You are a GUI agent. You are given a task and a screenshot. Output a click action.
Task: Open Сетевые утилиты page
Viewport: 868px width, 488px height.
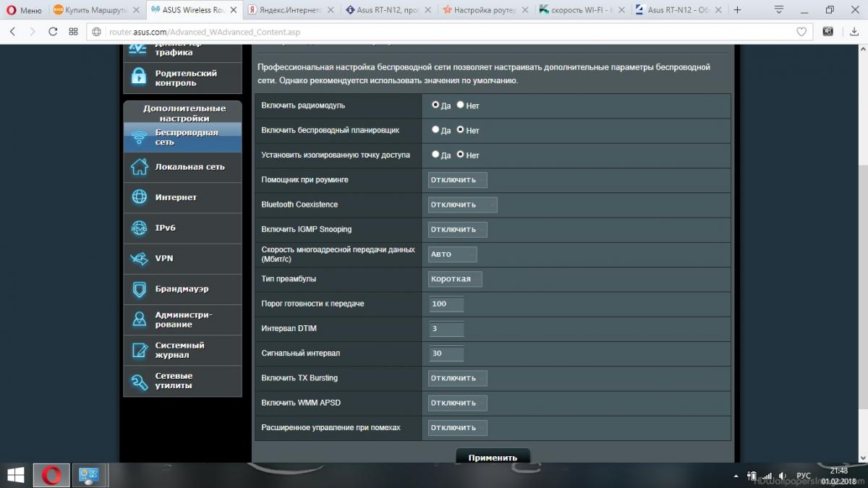(x=182, y=381)
